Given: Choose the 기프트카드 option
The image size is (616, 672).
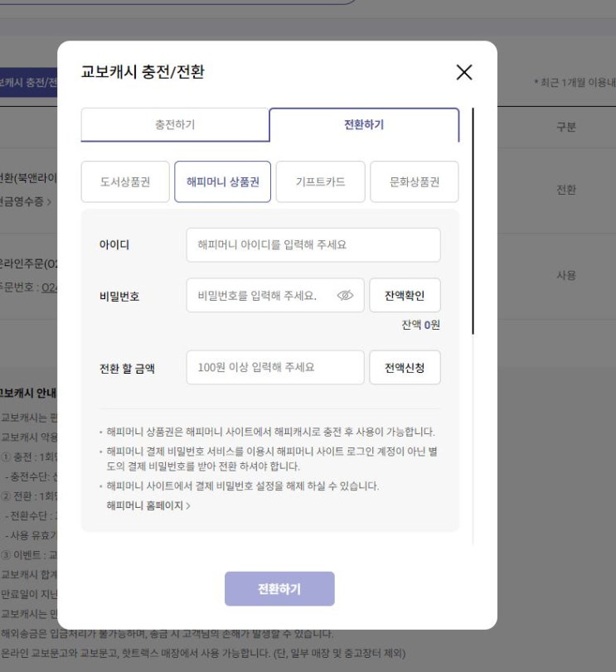Looking at the screenshot, I should click(321, 181).
